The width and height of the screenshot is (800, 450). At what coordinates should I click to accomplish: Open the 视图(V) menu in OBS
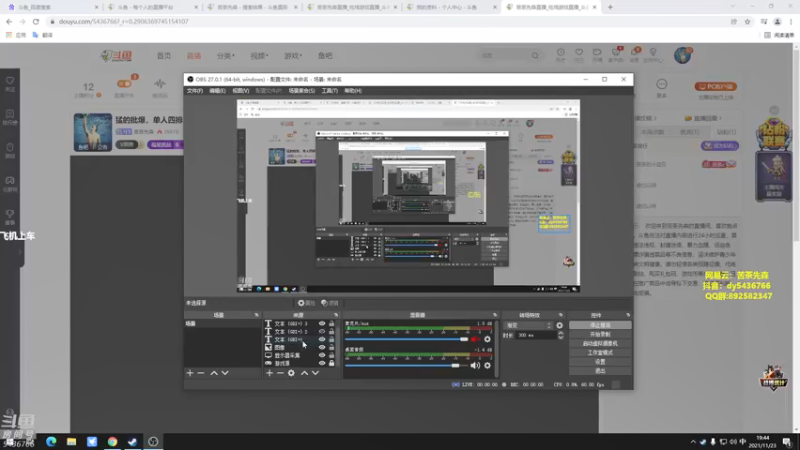240,91
